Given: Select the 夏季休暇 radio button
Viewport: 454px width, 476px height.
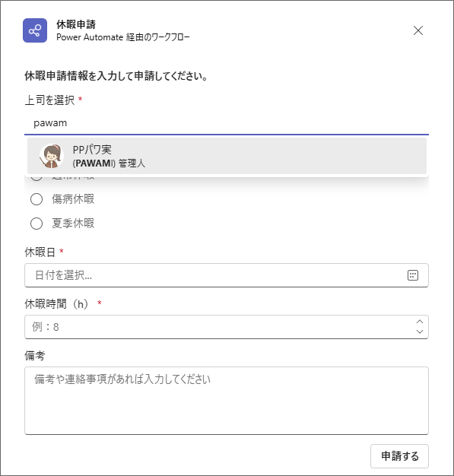Looking at the screenshot, I should (37, 224).
